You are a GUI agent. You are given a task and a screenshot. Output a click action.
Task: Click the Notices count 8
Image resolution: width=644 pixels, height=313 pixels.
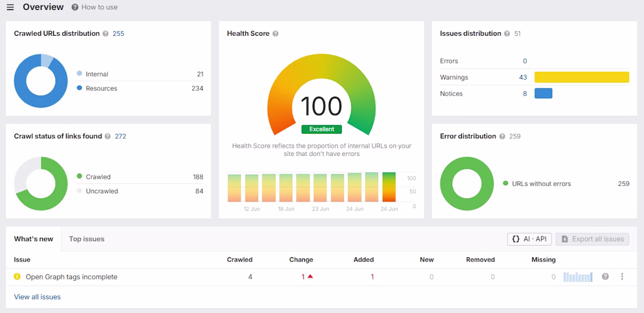[525, 94]
